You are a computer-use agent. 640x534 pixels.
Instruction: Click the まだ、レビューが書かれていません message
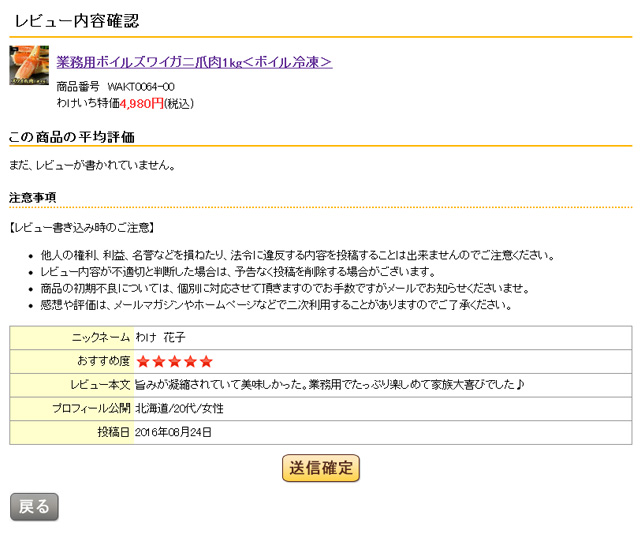pos(92,165)
